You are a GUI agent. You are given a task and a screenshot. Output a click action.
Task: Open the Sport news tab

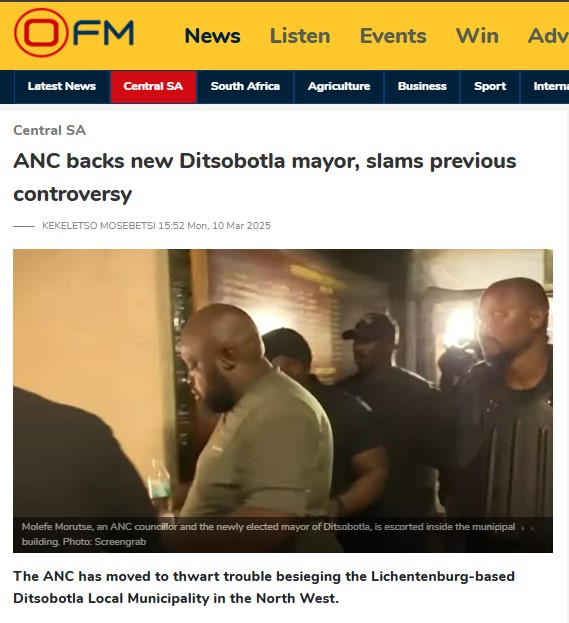(x=490, y=87)
